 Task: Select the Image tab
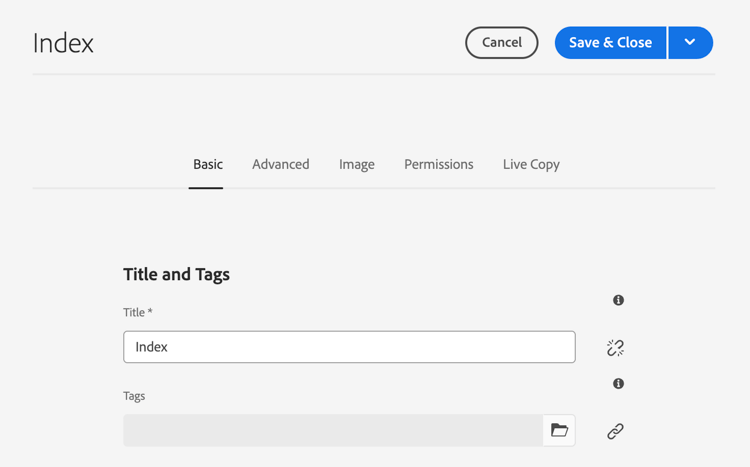tap(356, 164)
